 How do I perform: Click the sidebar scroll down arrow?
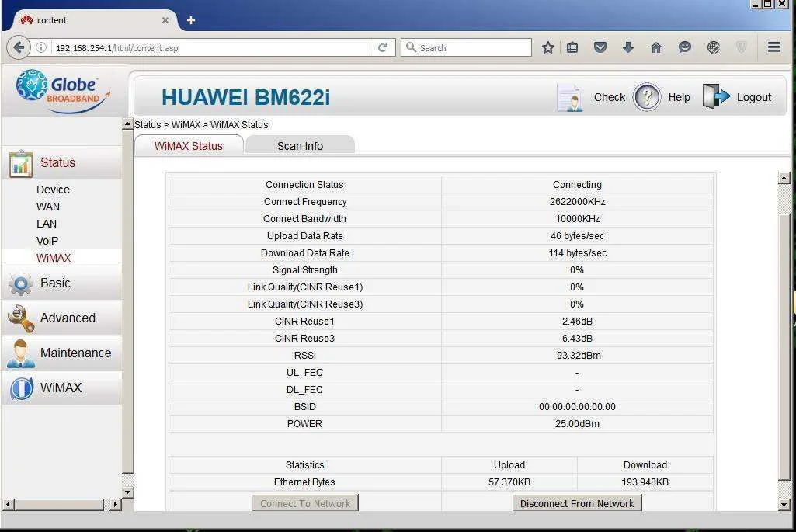click(x=128, y=492)
